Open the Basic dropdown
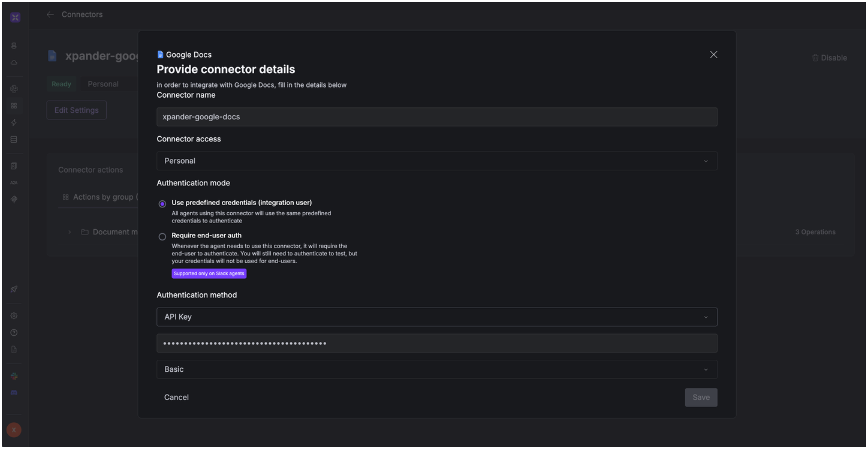Image resolution: width=868 pixels, height=449 pixels. [437, 369]
